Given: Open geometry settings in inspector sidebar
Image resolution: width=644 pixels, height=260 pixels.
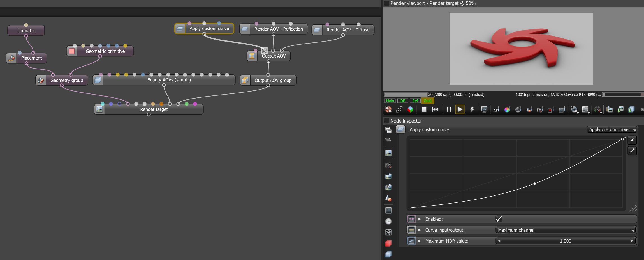Looking at the screenshot, I should pos(388,198).
